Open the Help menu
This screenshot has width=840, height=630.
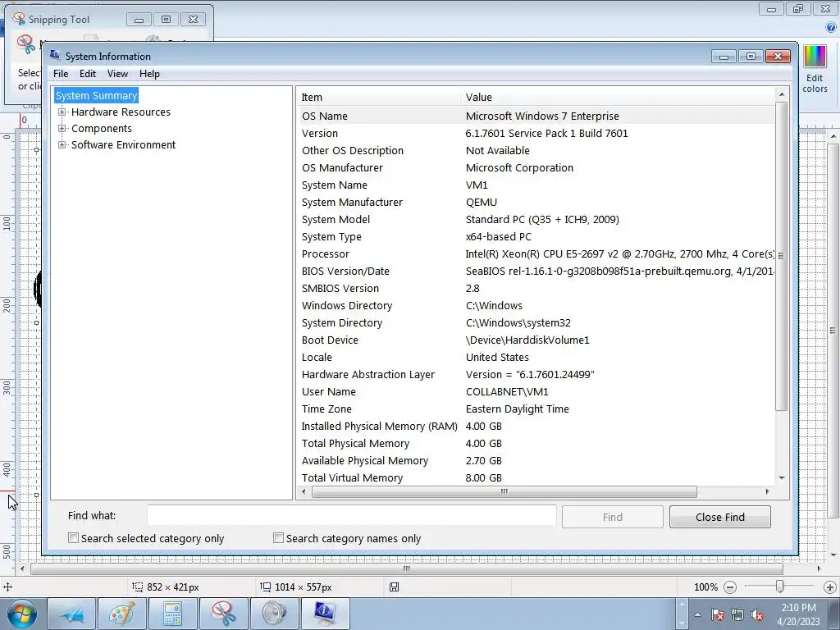click(x=149, y=74)
